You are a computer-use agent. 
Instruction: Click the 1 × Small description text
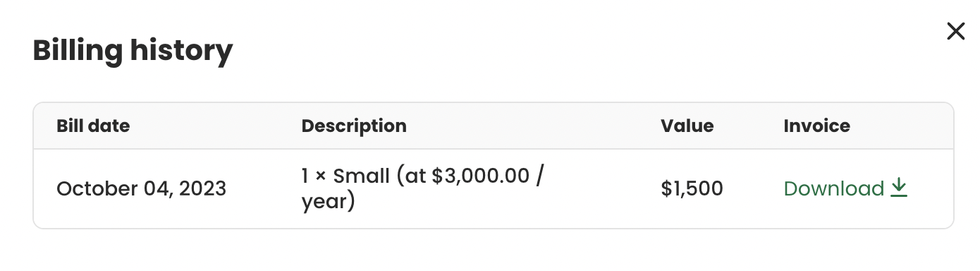point(346,176)
